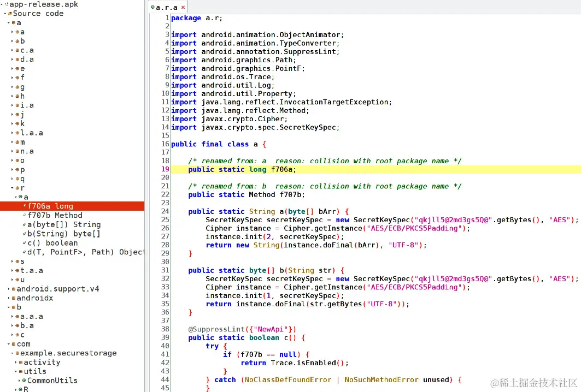Click line number 24 in the gutter
This screenshot has height=392, width=581.
click(x=165, y=211)
